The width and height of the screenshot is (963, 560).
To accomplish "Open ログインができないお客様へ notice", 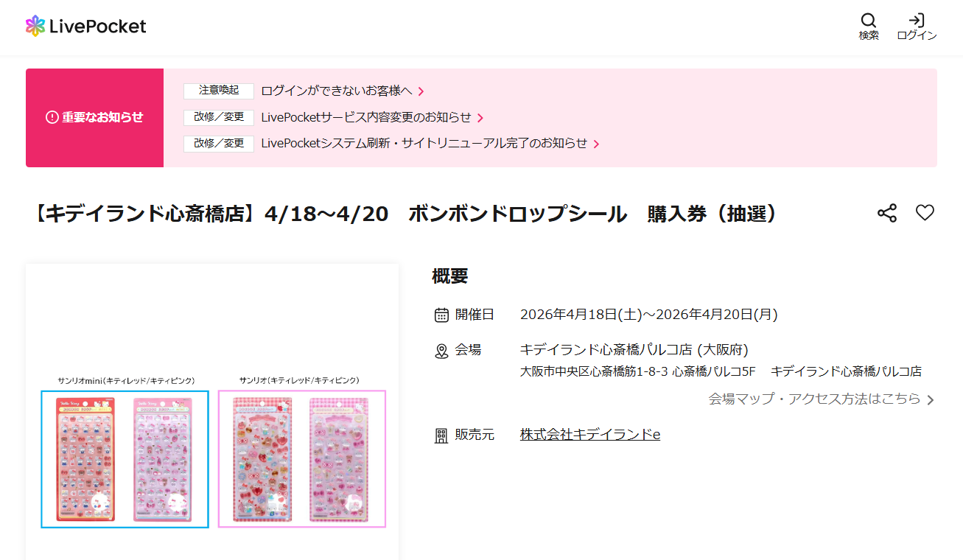I will point(337,91).
